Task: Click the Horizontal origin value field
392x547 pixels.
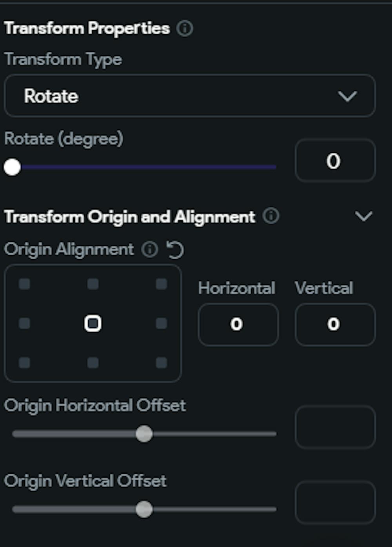Action: [x=238, y=324]
